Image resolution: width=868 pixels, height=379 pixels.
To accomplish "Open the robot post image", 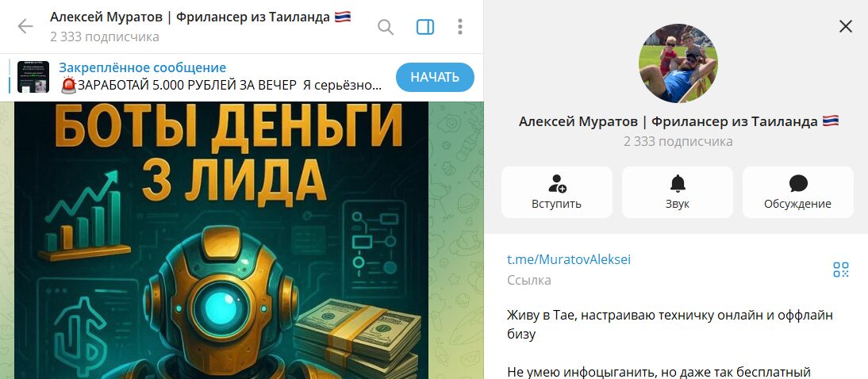I will (221, 240).
